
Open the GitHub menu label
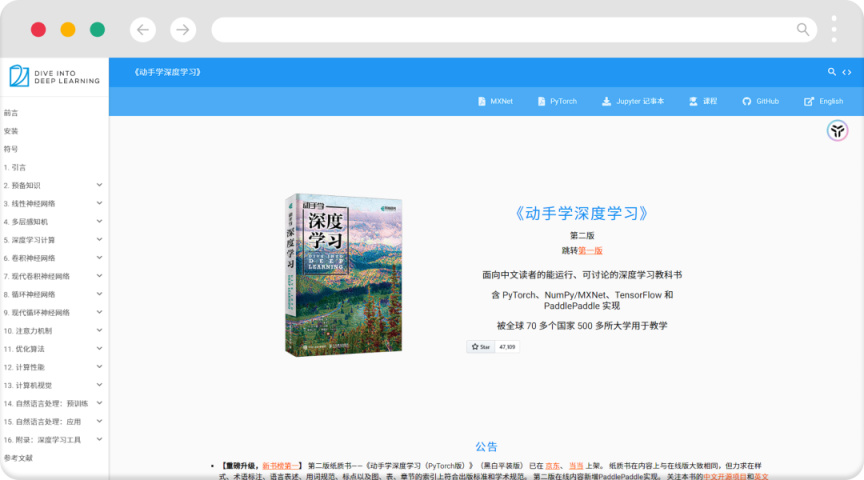pyautogui.click(x=767, y=101)
